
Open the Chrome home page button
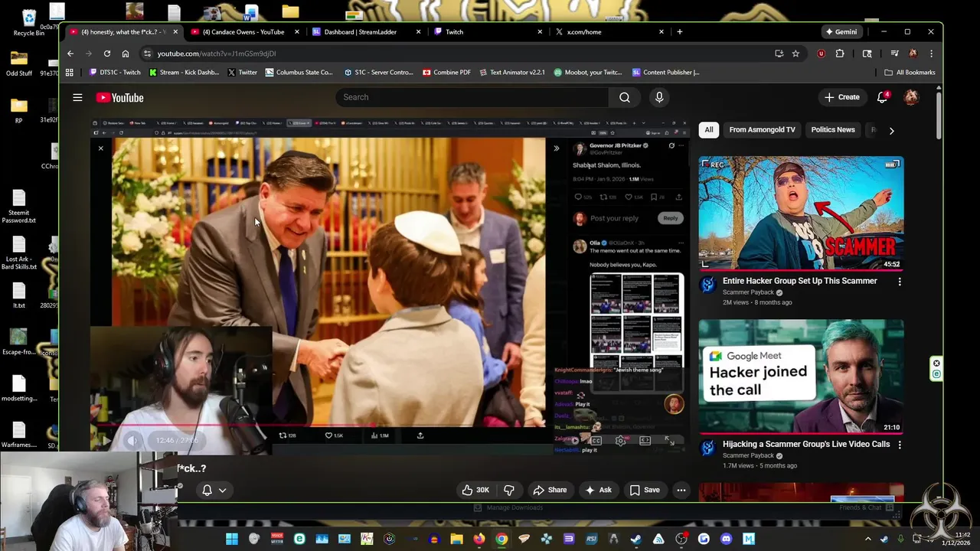point(126,54)
